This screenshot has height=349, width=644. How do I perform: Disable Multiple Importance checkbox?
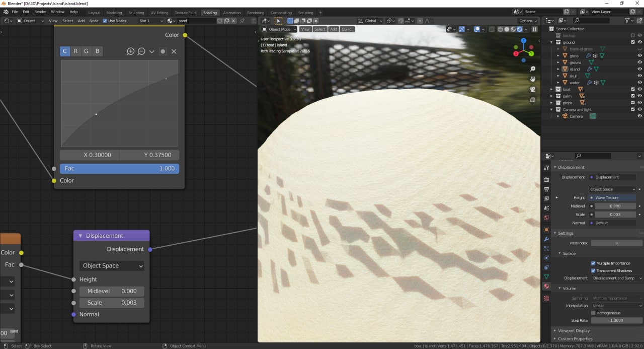(x=593, y=263)
